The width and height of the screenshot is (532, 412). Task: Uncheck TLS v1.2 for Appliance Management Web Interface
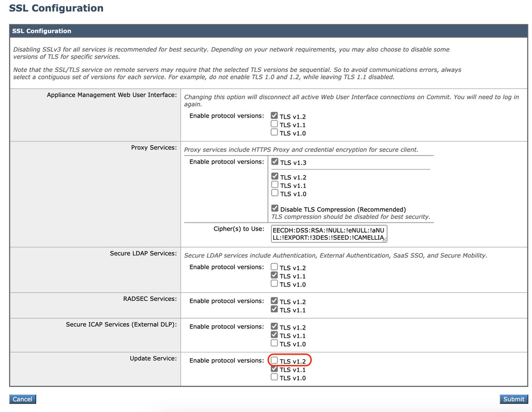[274, 116]
